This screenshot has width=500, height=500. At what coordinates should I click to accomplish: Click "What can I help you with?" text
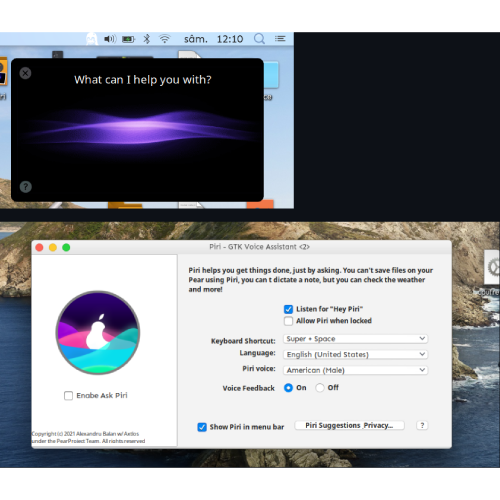pyautogui.click(x=143, y=80)
